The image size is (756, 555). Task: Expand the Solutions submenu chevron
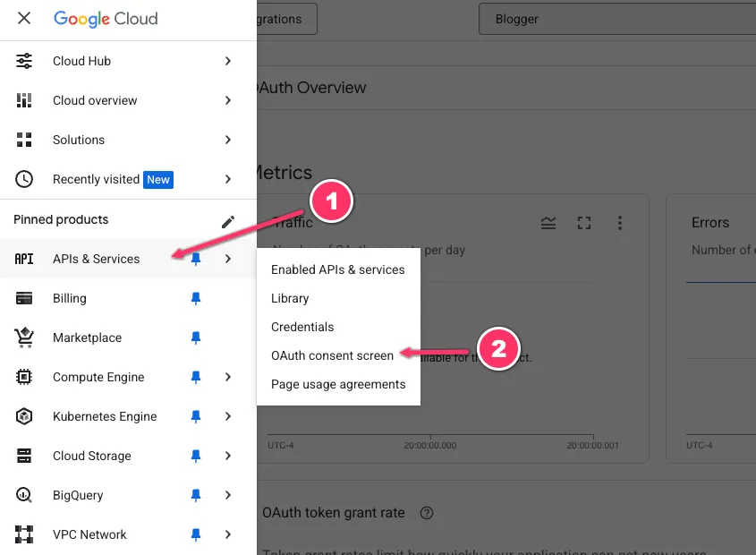coord(228,140)
